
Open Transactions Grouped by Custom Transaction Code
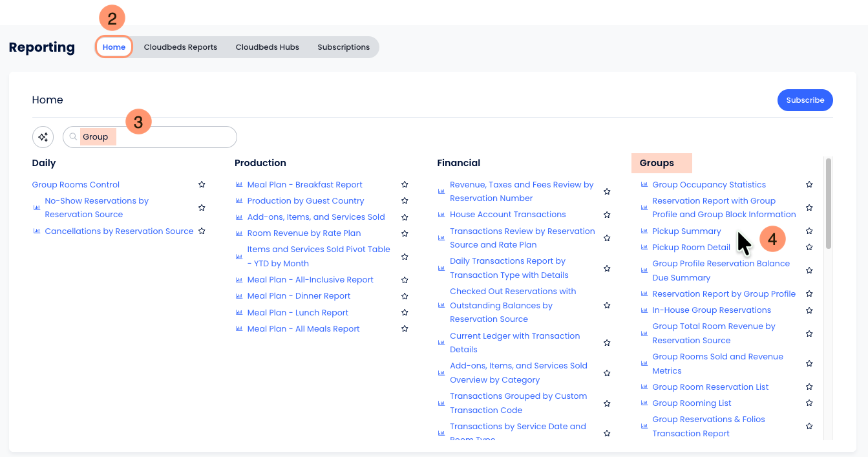[518, 403]
